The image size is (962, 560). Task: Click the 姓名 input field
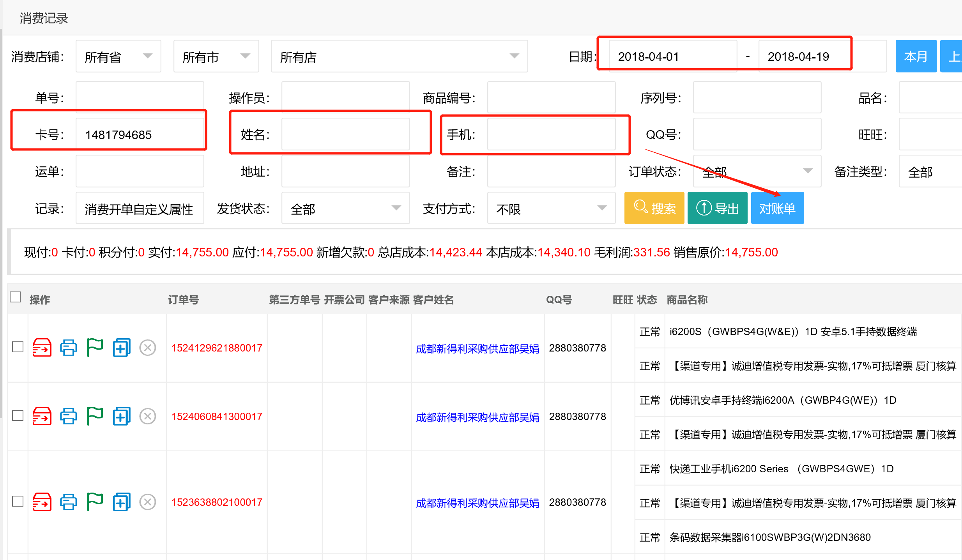click(345, 134)
